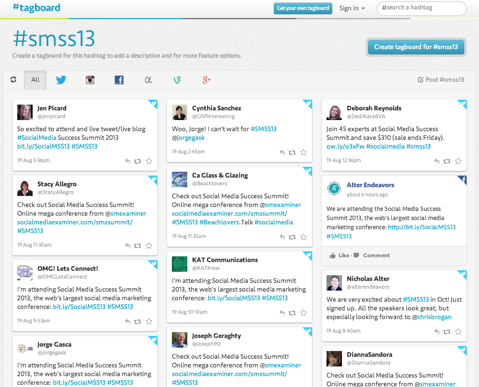
Task: Star Nicholas Alter's tweet
Action: pyautogui.click(x=458, y=332)
